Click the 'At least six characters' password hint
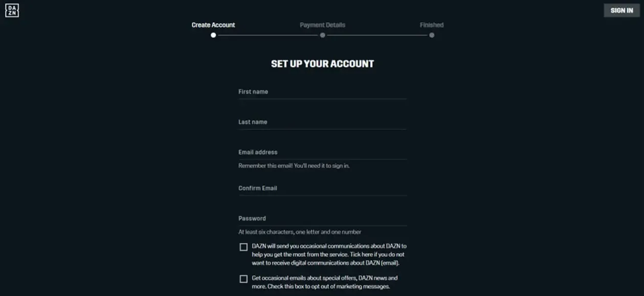 [300, 232]
